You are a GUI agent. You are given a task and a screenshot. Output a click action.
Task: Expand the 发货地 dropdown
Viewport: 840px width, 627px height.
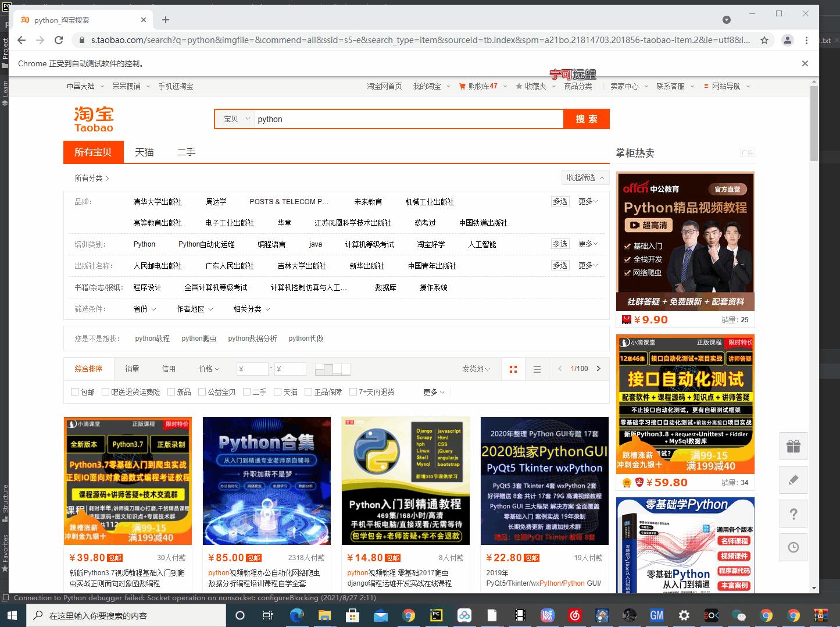pyautogui.click(x=476, y=369)
